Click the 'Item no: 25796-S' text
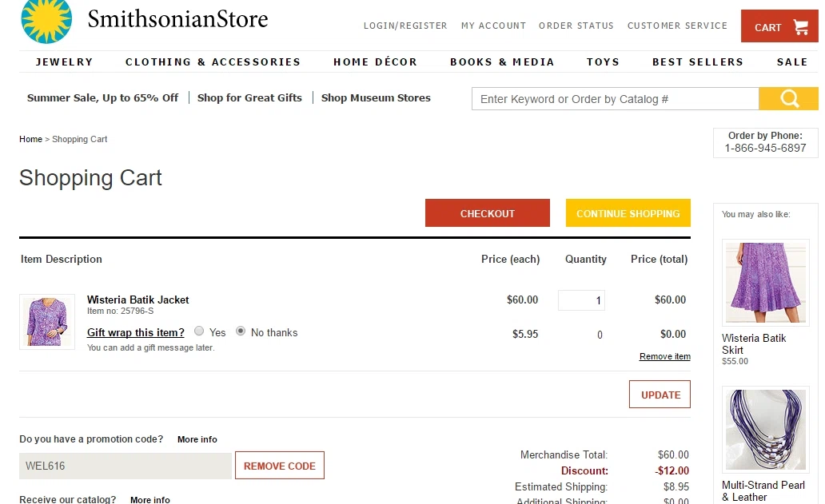The width and height of the screenshot is (825, 504). pos(121,312)
